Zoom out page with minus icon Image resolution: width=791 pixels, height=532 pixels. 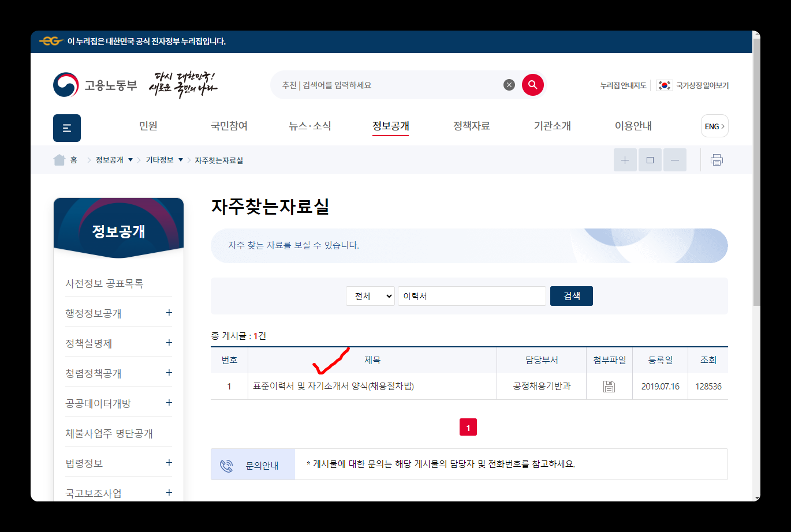[675, 160]
